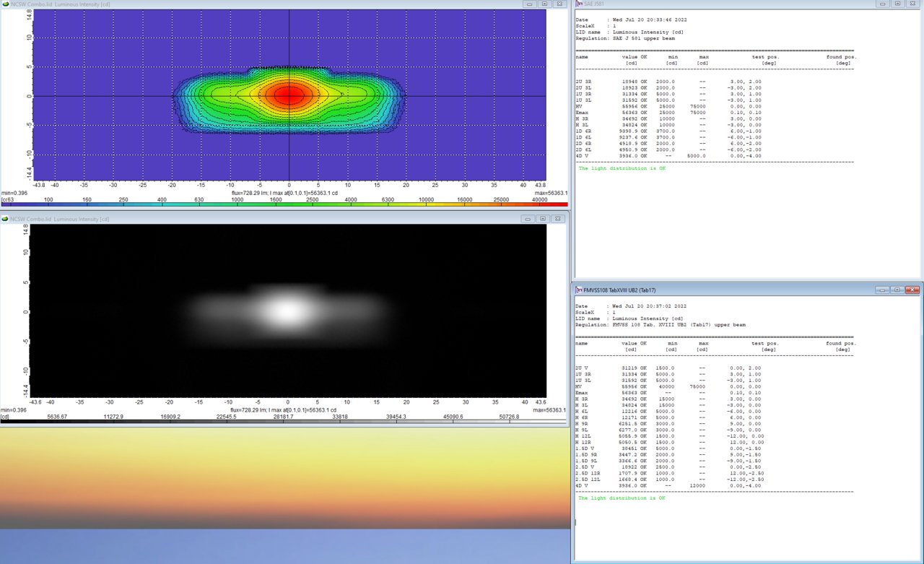Click the SAE J581 window title icon
This screenshot has width=924, height=564.
579,4
